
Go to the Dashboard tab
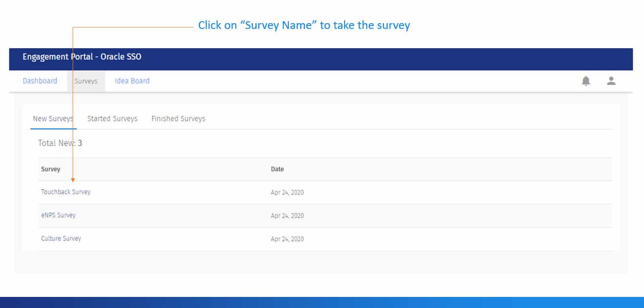(x=40, y=81)
